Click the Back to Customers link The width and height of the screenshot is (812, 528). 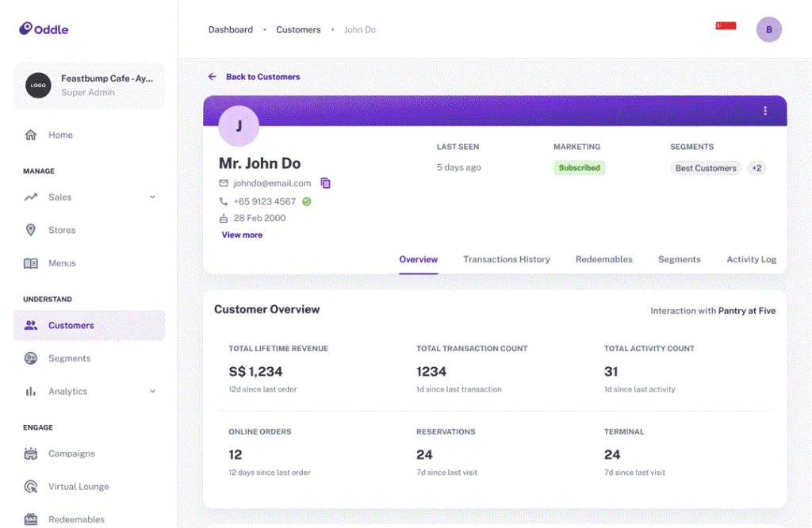point(262,77)
